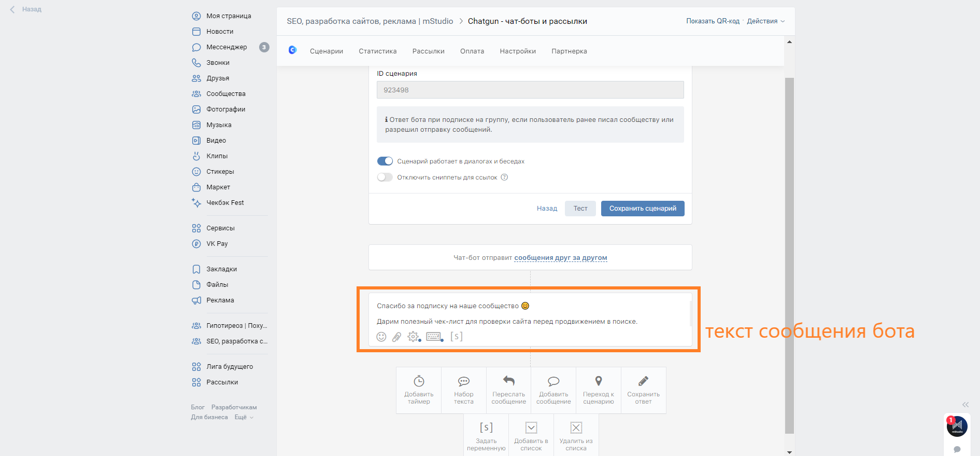Click Показать QR-код link
Screen dimensions: 980x456
[x=713, y=21]
